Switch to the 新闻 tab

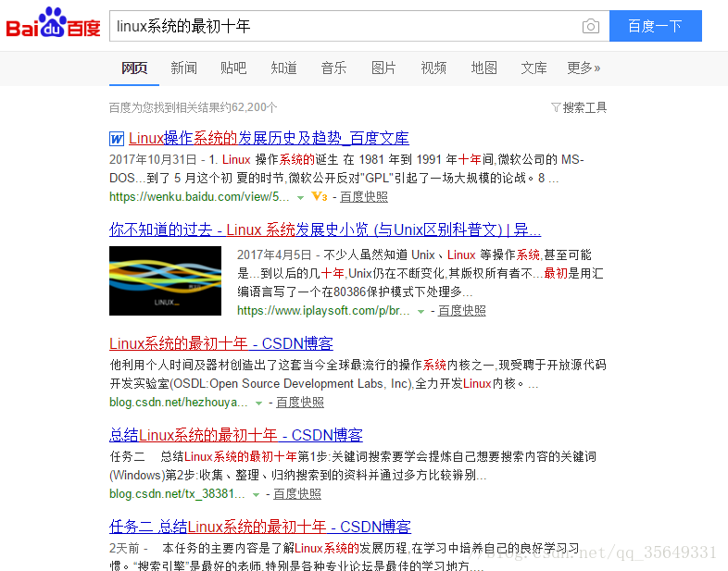[184, 68]
